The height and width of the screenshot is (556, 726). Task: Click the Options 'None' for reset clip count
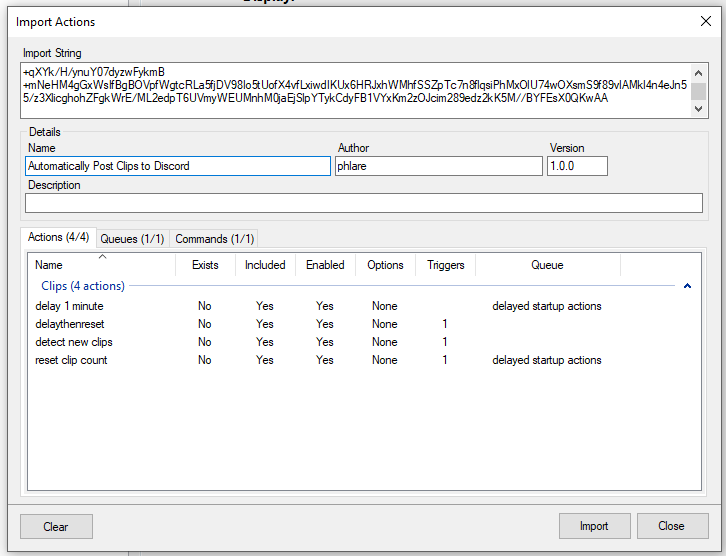(385, 360)
